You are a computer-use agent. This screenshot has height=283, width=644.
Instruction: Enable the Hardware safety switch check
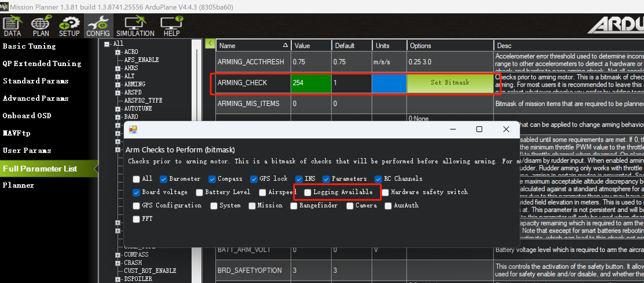click(385, 192)
